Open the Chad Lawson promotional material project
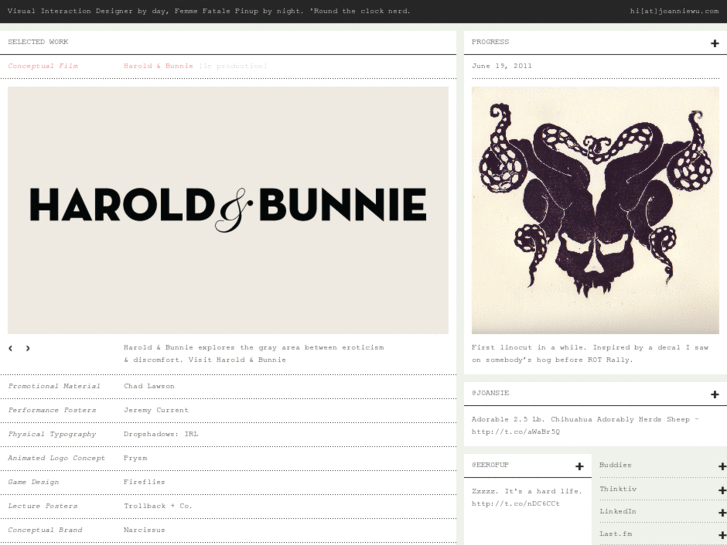Viewport: 727px width, 545px height. point(149,386)
